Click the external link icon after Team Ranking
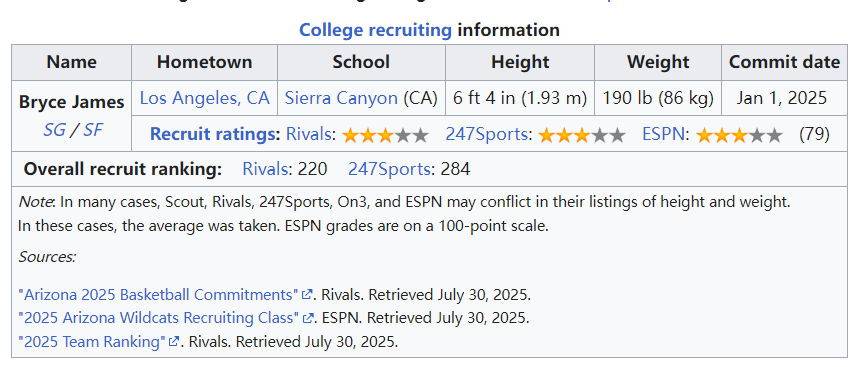This screenshot has height=367, width=858. [174, 341]
